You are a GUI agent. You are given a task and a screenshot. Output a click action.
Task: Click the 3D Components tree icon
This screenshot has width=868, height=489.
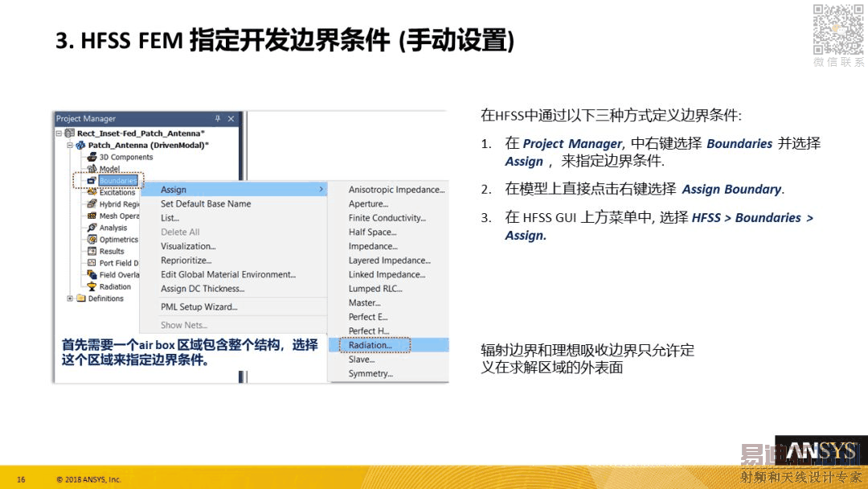(92, 157)
